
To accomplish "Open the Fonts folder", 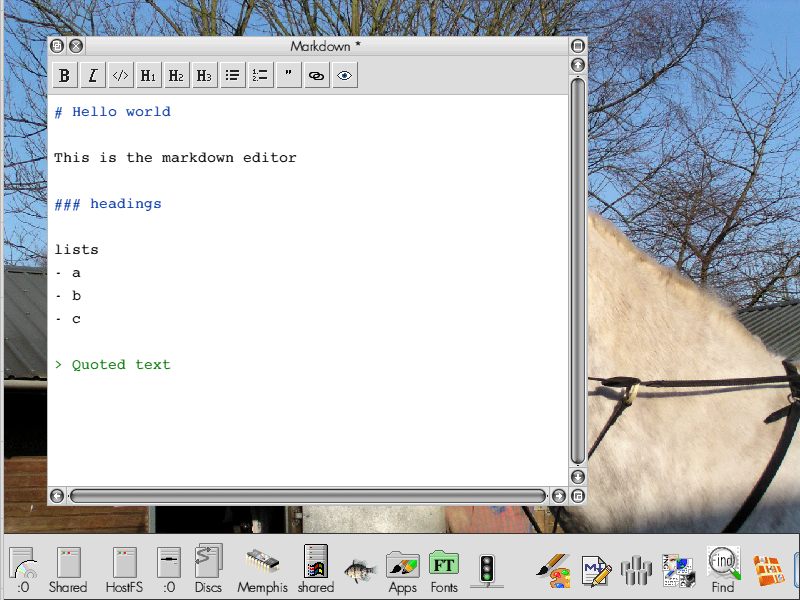I will pos(444,571).
